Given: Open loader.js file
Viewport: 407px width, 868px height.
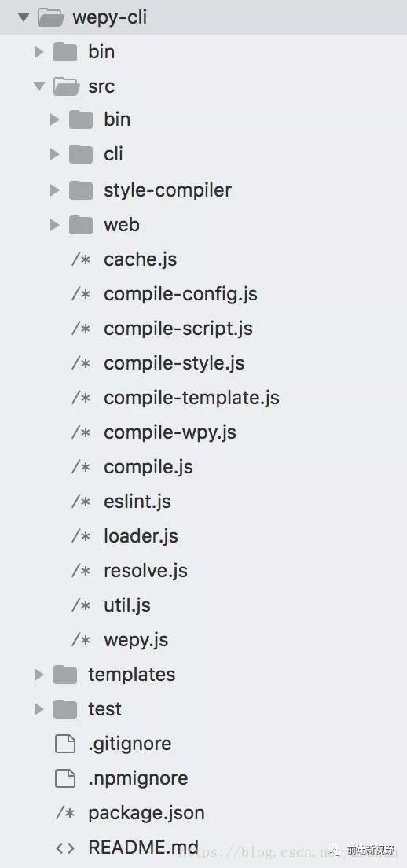Looking at the screenshot, I should click(x=141, y=536).
